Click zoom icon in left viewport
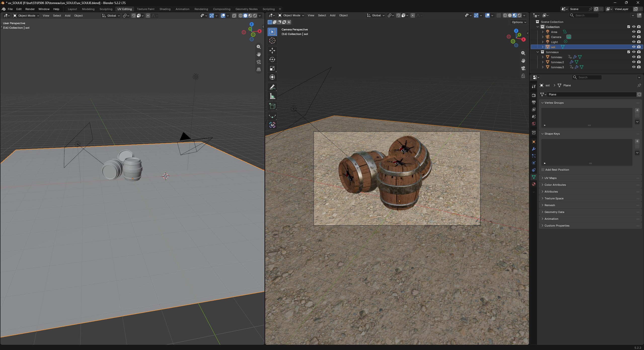This screenshot has width=644, height=350. [x=258, y=47]
